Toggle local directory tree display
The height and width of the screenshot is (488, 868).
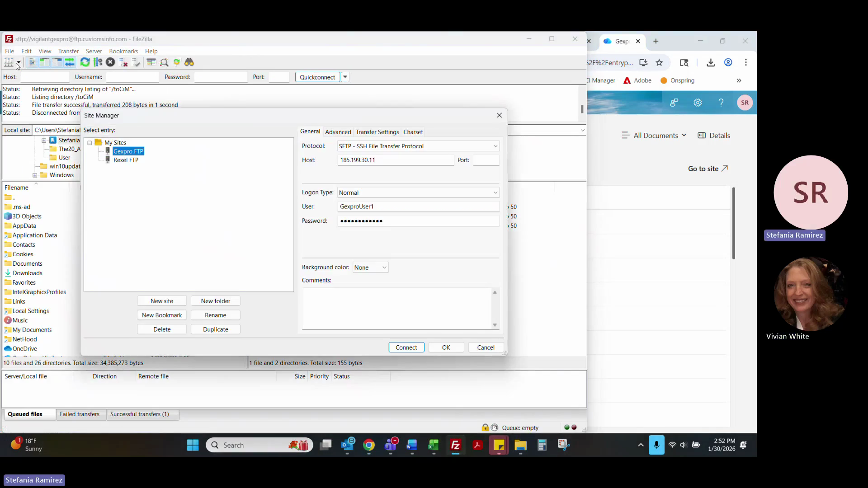click(44, 62)
